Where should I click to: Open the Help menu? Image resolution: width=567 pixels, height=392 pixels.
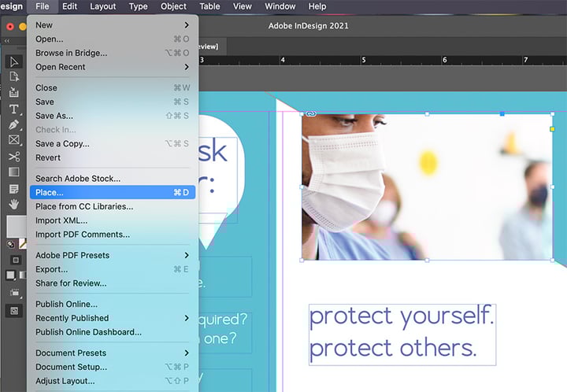(317, 6)
